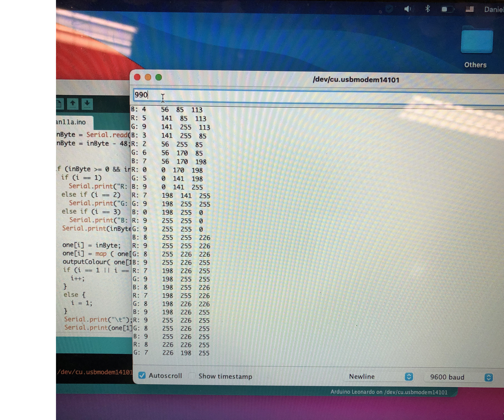The image size is (504, 420).
Task: Click the Open sketch up-arrow icon
Action: coord(73,104)
